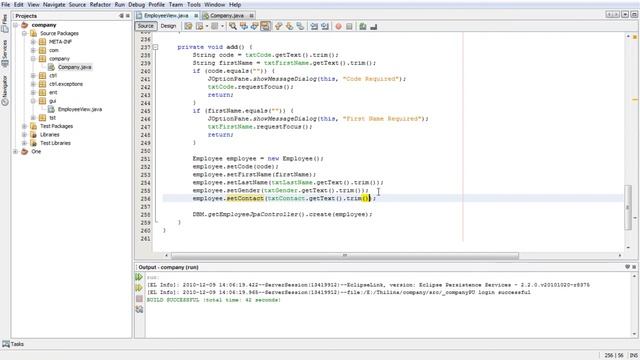Stop macro recording icon in editor toolbar

point(349,26)
